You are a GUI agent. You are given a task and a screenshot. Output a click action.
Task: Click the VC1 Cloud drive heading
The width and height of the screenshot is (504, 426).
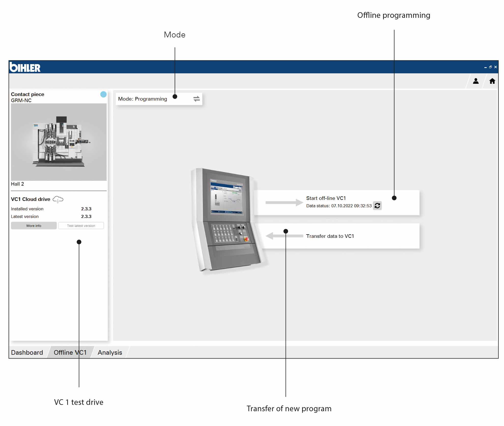tap(31, 199)
